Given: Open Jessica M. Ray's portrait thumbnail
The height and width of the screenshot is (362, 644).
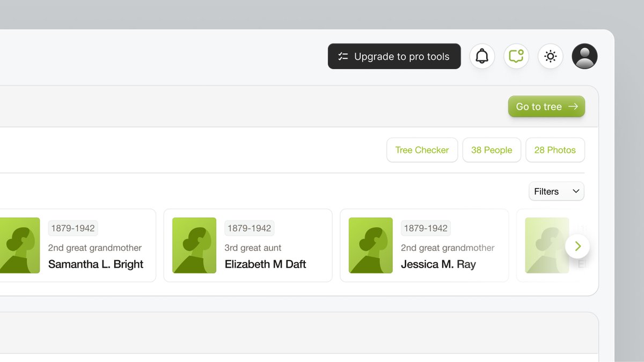Looking at the screenshot, I should pyautogui.click(x=370, y=245).
